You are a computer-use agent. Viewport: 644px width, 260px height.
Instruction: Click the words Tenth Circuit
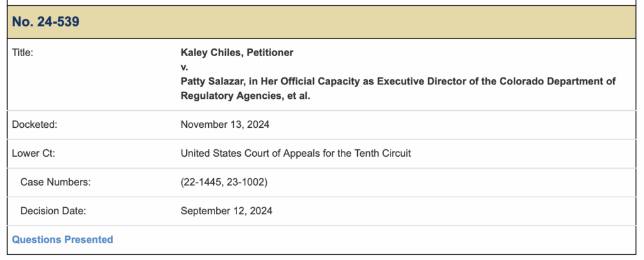click(383, 153)
